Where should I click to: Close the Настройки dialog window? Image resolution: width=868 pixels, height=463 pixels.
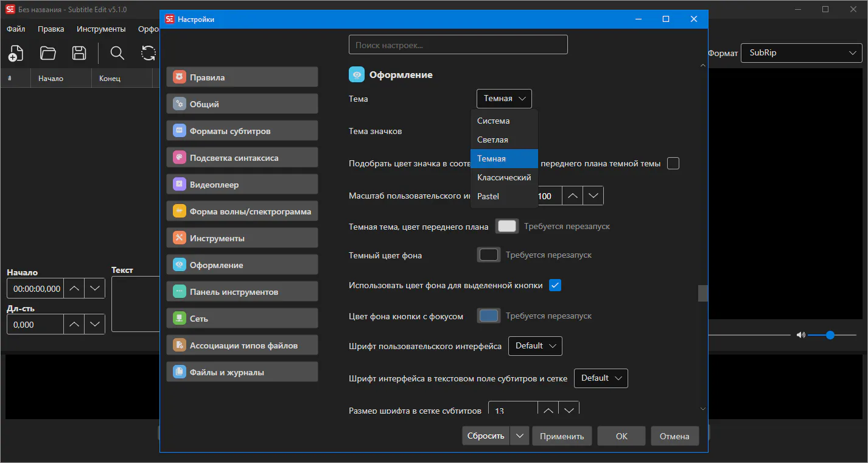[694, 19]
